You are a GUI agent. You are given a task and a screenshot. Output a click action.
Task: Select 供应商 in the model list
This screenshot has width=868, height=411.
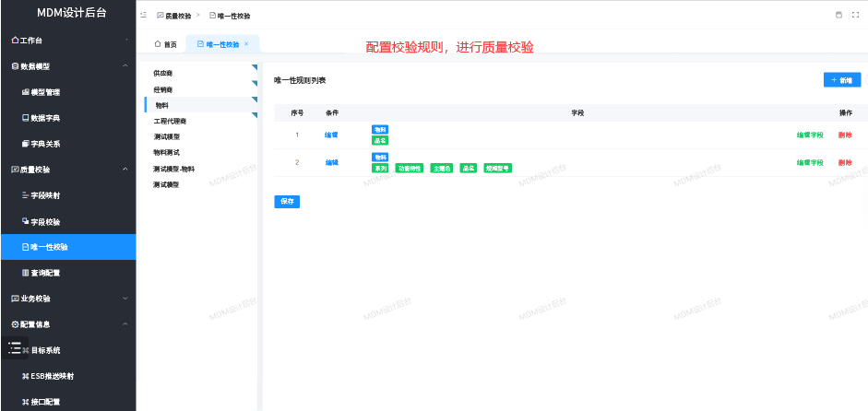[163, 73]
